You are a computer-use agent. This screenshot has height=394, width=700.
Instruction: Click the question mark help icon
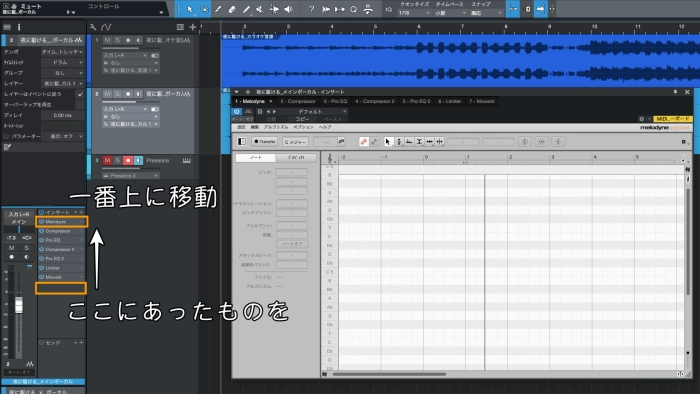(312, 9)
